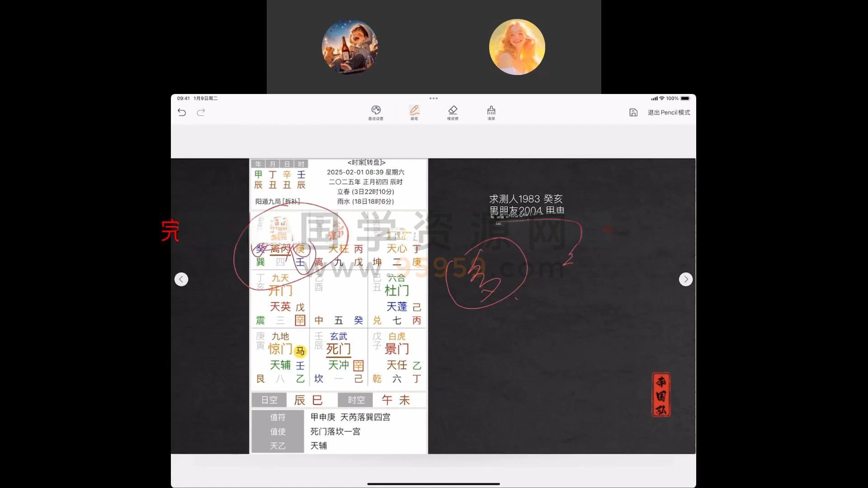Click 惊门 in the Gen palace
868x488 pixels.
(281, 348)
